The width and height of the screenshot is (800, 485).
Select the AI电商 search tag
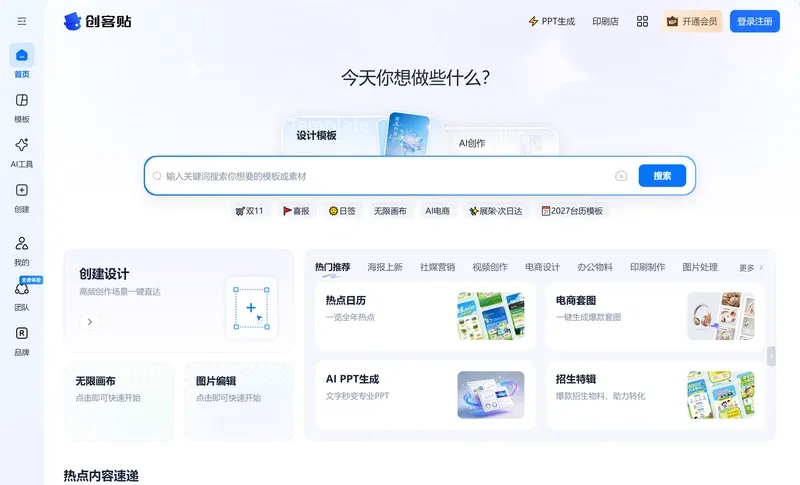coord(437,211)
